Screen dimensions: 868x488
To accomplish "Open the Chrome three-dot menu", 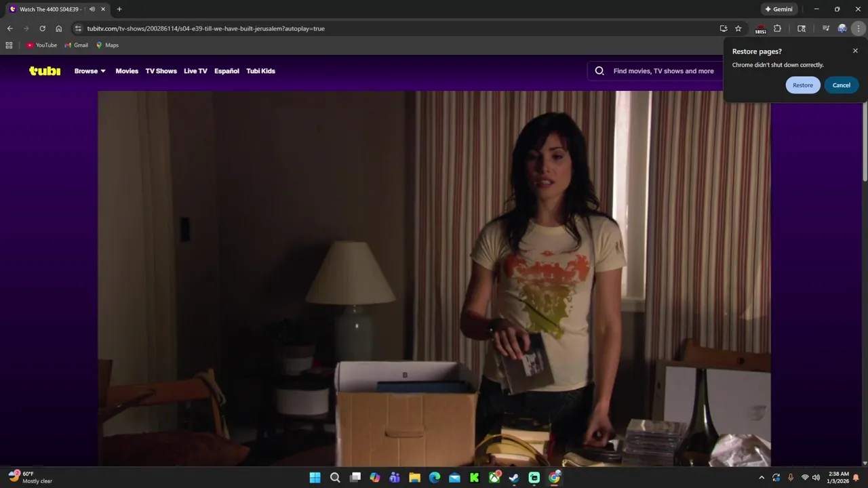I will [x=859, y=28].
